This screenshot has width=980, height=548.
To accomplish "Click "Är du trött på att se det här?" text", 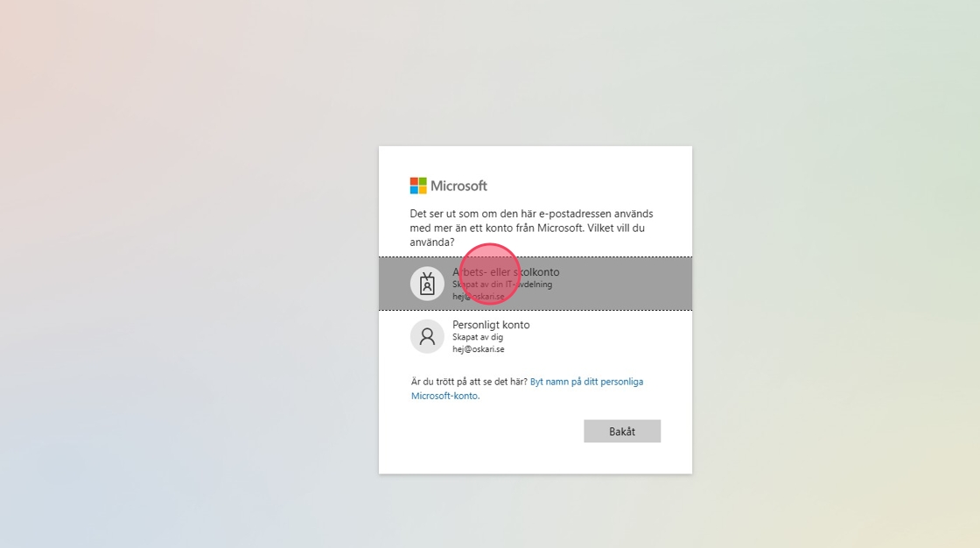I will 469,382.
